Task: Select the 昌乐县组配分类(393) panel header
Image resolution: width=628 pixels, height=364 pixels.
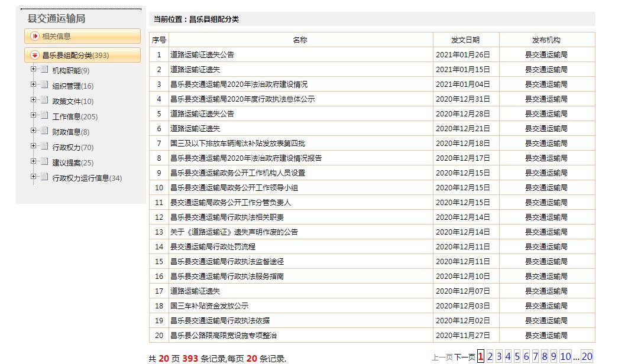Action: [76, 56]
